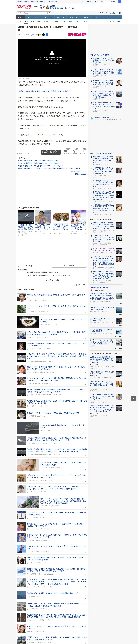Open the ランキング navigation tab
The image size is (138, 644).
point(86,17)
